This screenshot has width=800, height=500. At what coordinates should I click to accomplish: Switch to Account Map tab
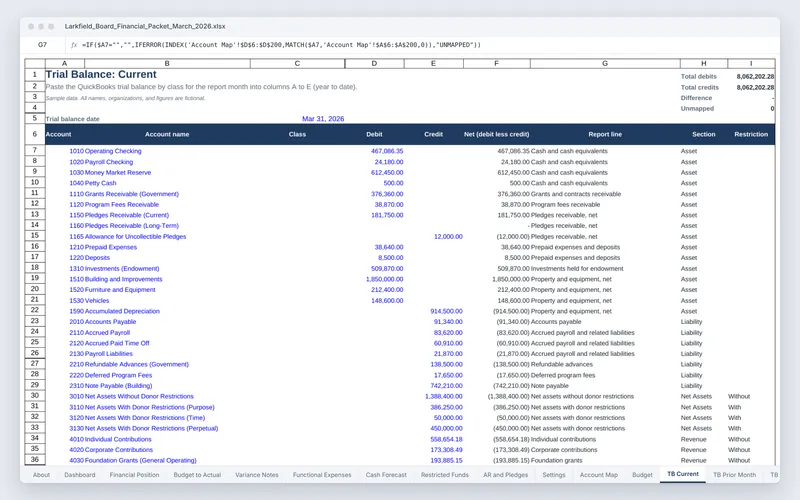598,474
